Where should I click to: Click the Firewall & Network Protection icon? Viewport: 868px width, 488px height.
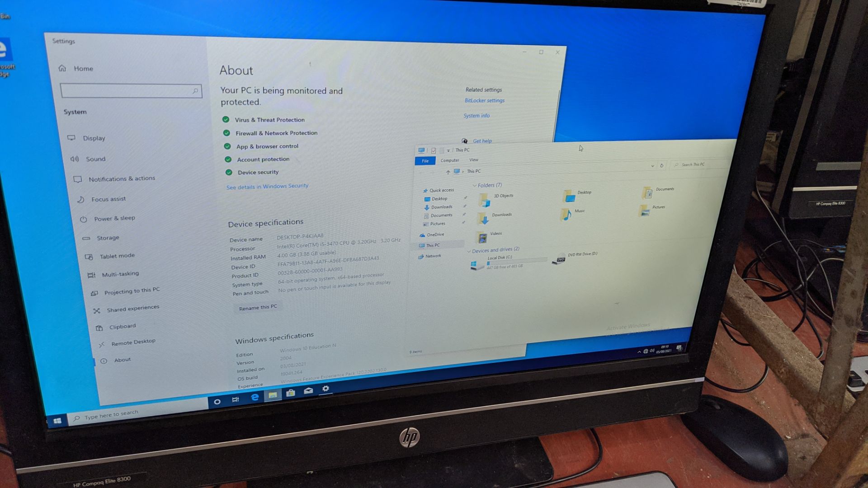click(x=228, y=132)
